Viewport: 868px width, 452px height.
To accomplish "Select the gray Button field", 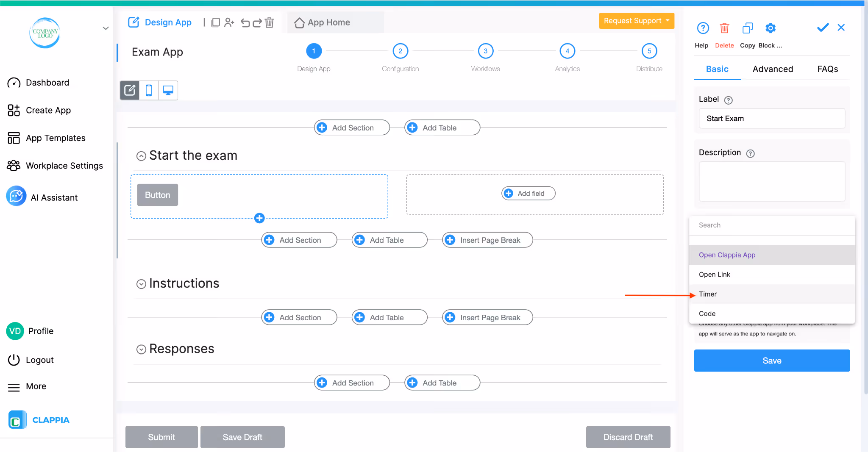I will tap(157, 195).
